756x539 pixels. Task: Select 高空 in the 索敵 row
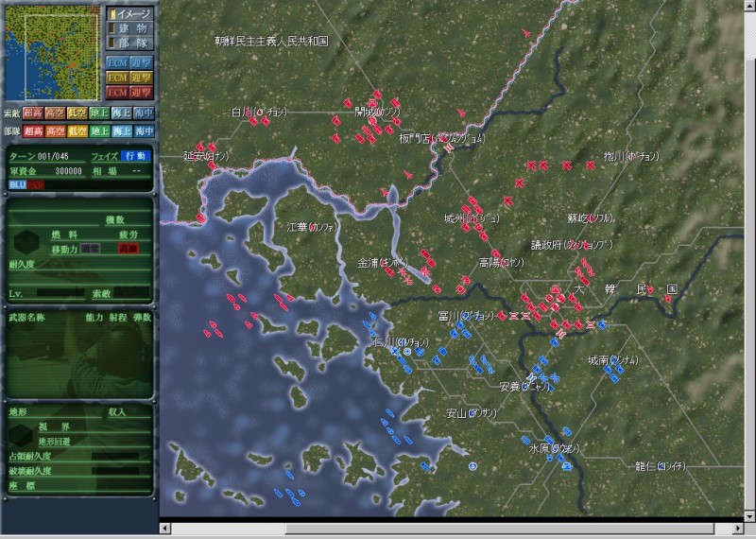coord(55,113)
